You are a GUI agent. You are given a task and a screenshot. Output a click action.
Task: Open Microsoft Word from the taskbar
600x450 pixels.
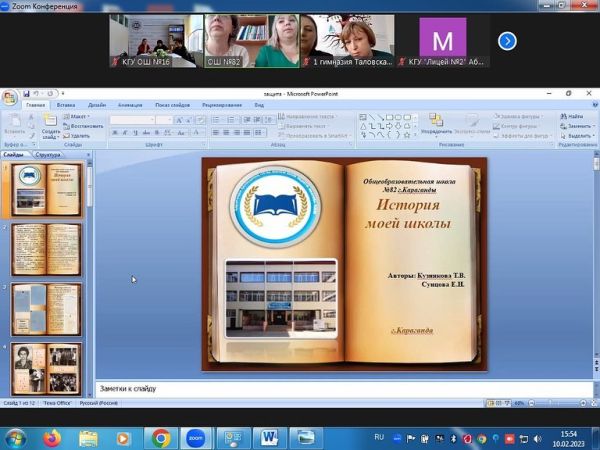pyautogui.click(x=269, y=438)
